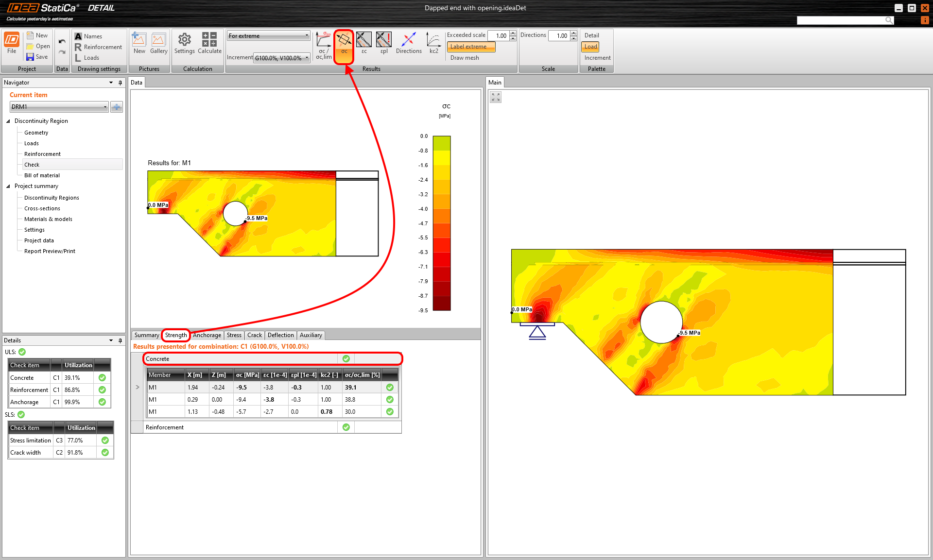Toggle the Label extreme option

tap(471, 47)
